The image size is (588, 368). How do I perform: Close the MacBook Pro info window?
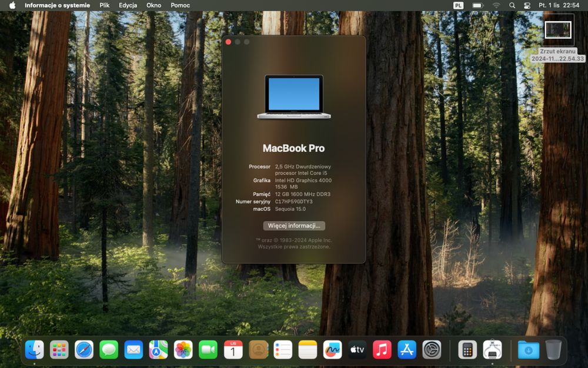pos(228,42)
